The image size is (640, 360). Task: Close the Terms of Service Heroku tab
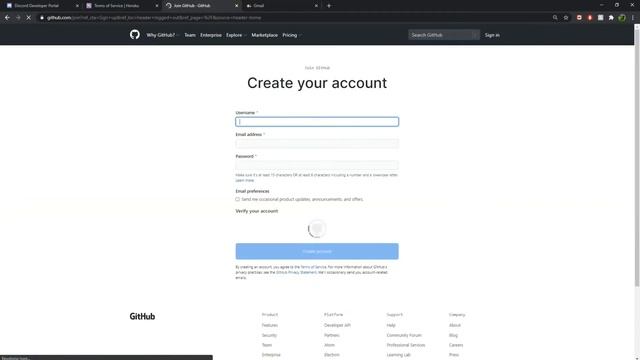[x=157, y=6]
